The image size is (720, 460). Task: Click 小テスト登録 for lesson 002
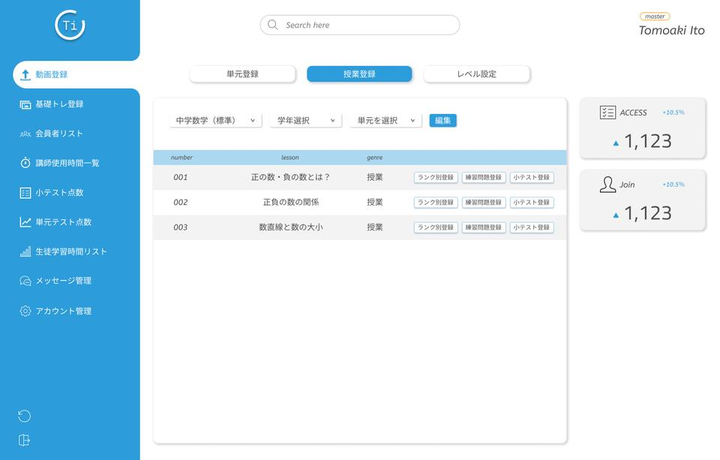point(532,202)
